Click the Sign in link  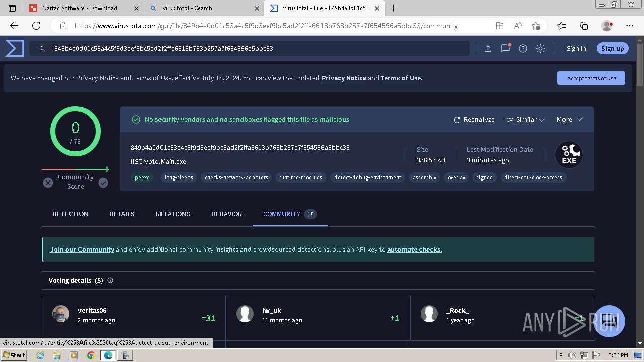click(x=576, y=48)
